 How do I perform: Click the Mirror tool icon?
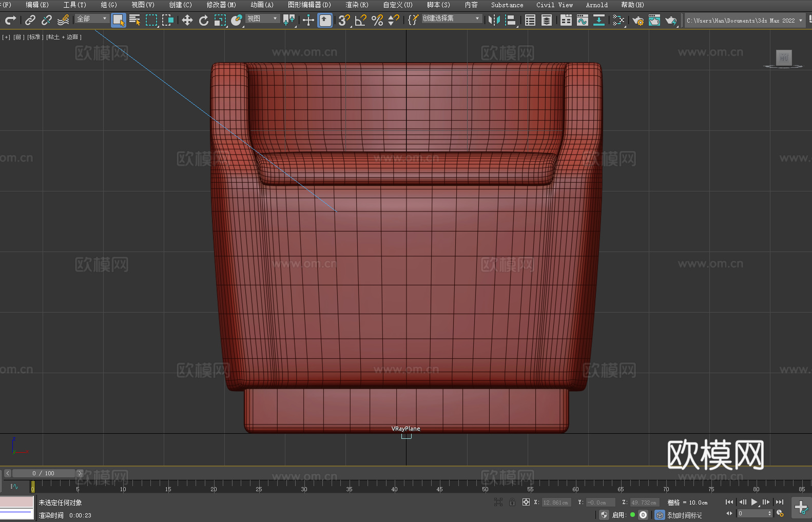pyautogui.click(x=494, y=20)
